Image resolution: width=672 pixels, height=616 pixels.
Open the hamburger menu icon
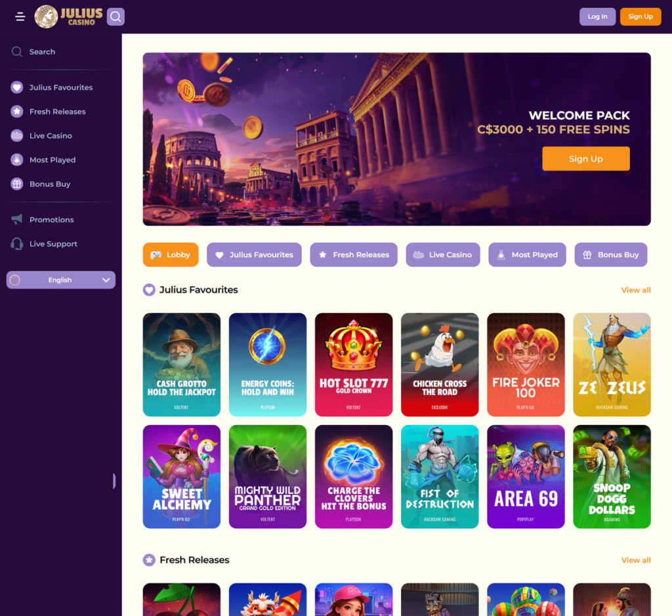pyautogui.click(x=20, y=16)
